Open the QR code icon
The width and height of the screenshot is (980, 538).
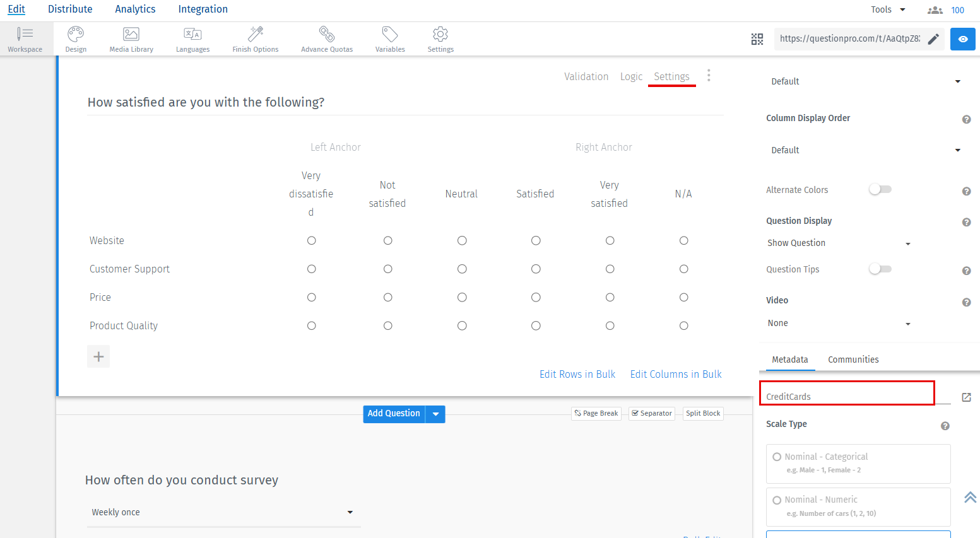coord(757,38)
